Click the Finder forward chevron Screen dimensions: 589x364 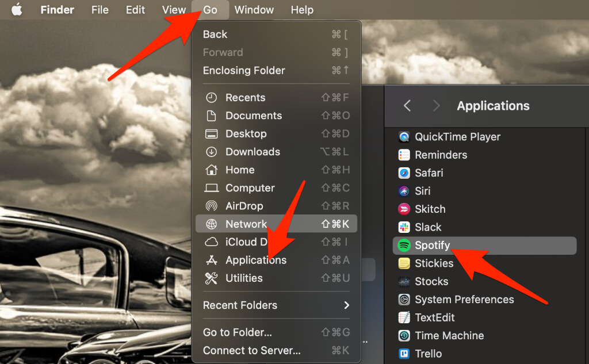[436, 106]
